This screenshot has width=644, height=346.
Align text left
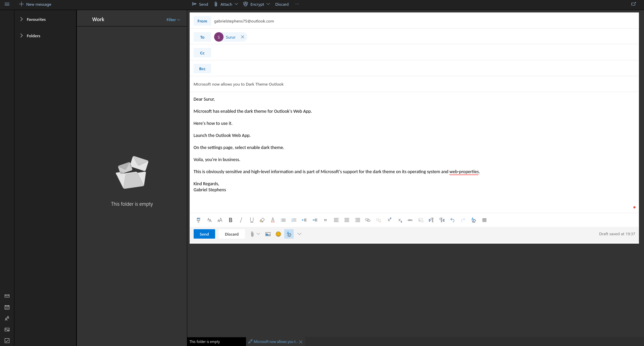(336, 220)
